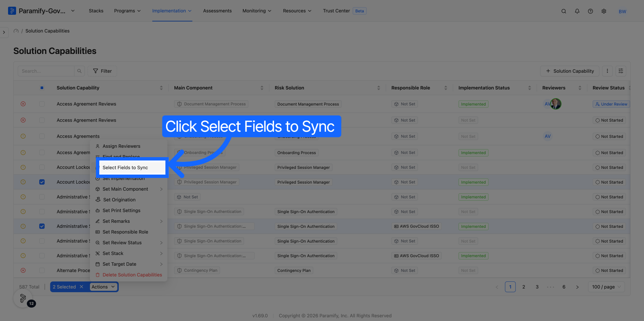Image resolution: width=644 pixels, height=321 pixels.
Task: Open the Stacks nav link
Action: click(96, 11)
